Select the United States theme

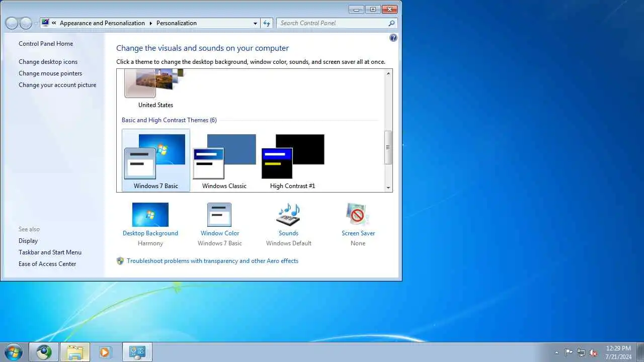pyautogui.click(x=155, y=89)
